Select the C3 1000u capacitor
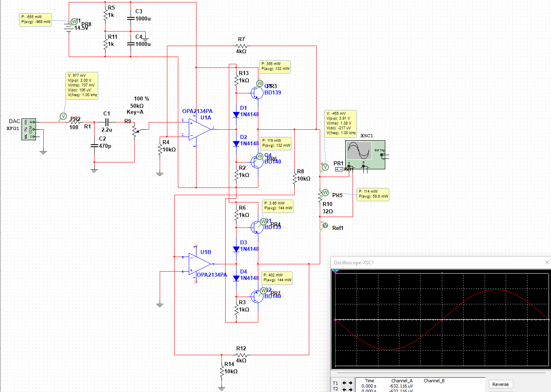551x392 pixels. coord(131,18)
